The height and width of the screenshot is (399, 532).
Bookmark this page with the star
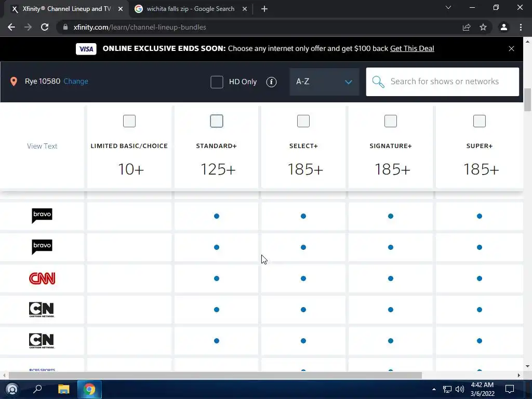[483, 27]
